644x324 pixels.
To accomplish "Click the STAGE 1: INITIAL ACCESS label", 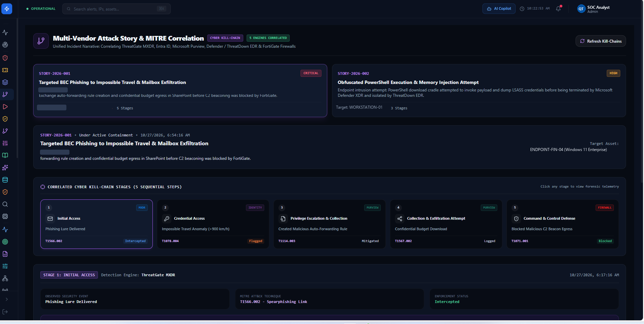I will point(69,275).
